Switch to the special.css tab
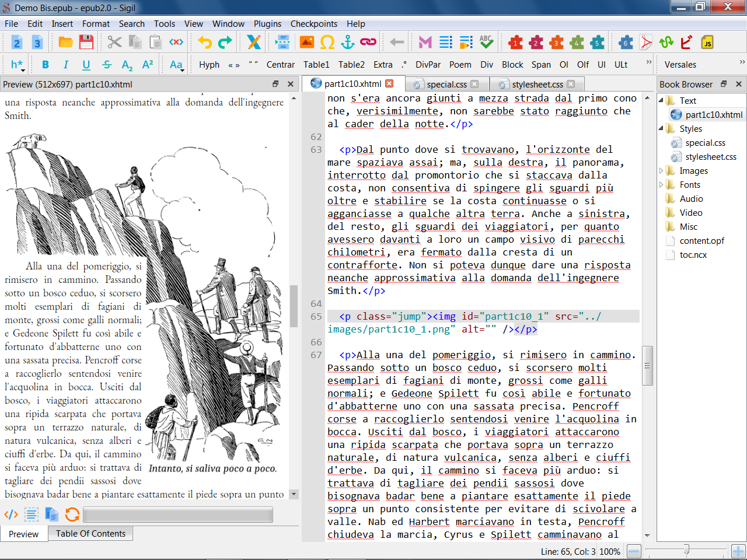 click(446, 84)
